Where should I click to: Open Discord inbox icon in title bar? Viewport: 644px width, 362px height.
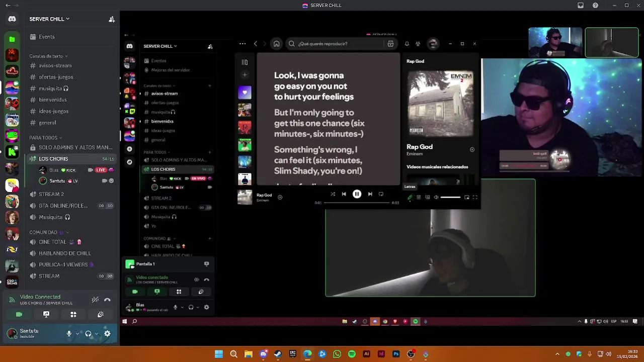point(581,6)
